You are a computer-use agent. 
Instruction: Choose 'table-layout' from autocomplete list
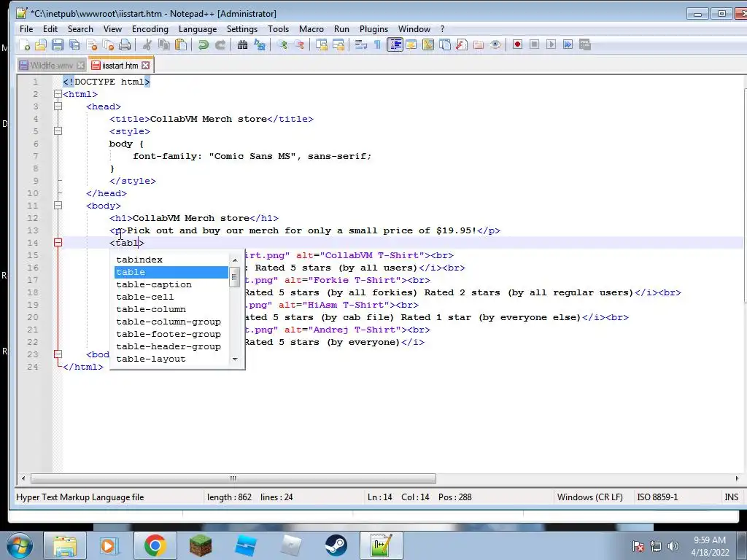(x=171, y=359)
